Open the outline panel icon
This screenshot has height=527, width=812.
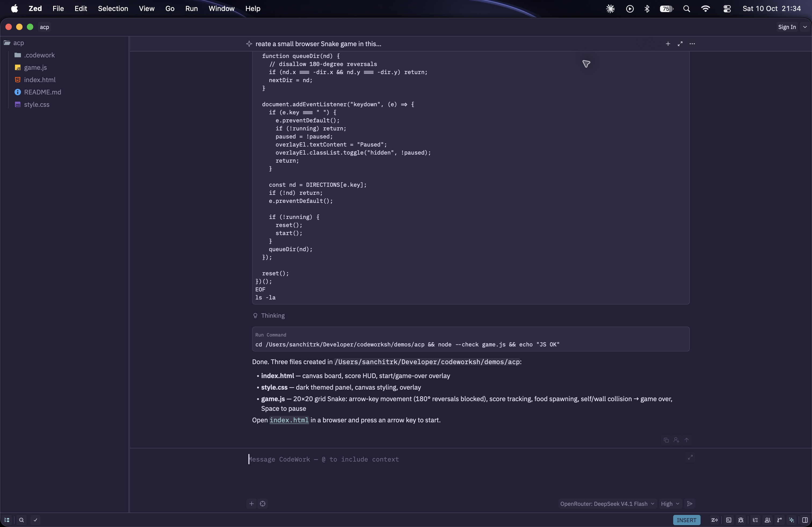pos(755,520)
